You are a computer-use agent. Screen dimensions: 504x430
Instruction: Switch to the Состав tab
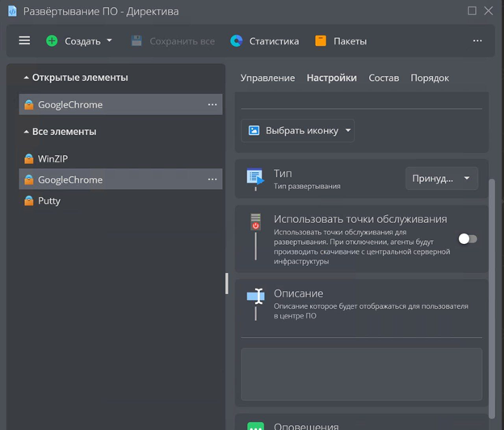coord(384,78)
